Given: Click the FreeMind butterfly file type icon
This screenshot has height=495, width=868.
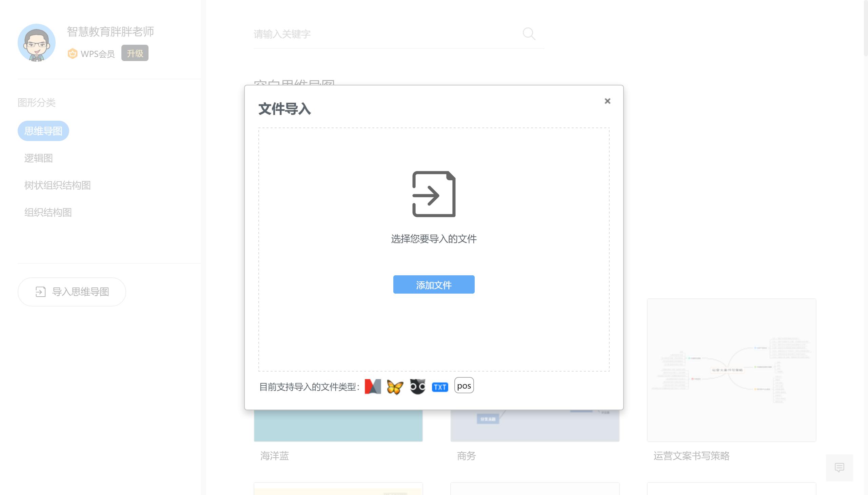Looking at the screenshot, I should [394, 387].
